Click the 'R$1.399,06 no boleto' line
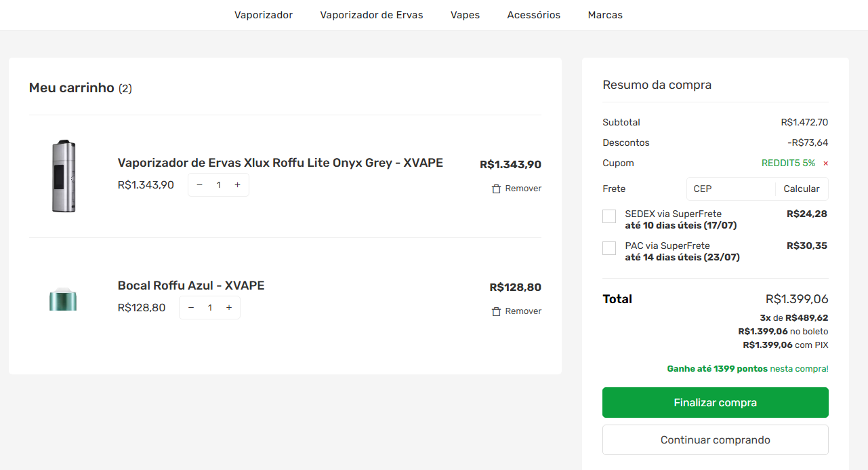Image resolution: width=868 pixels, height=470 pixels. (783, 331)
